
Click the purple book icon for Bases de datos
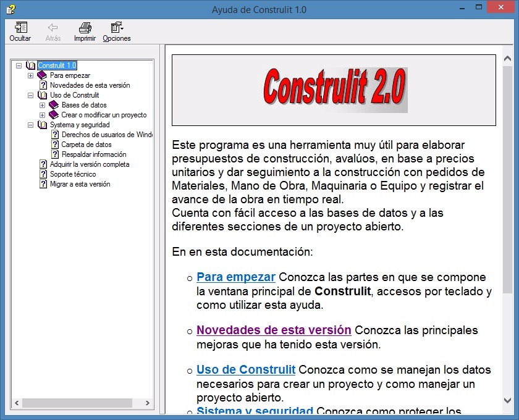[54, 105]
